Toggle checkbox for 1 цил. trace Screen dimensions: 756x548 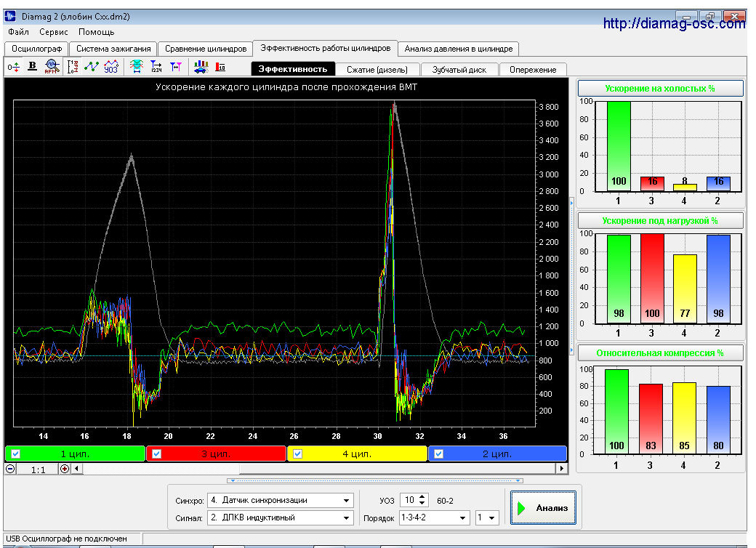coord(15,454)
